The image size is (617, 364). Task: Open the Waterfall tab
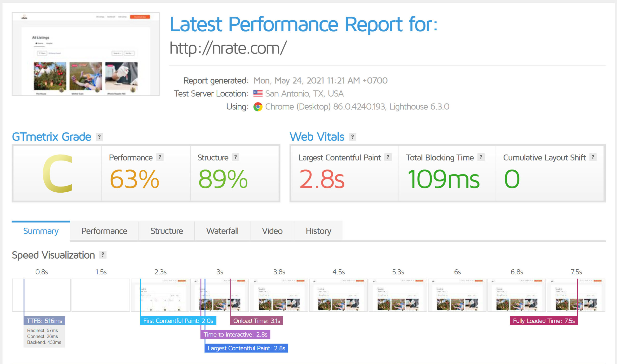click(222, 231)
